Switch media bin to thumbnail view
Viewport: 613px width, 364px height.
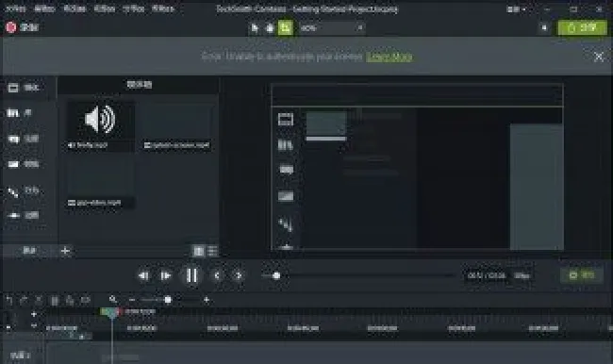[x=199, y=251]
